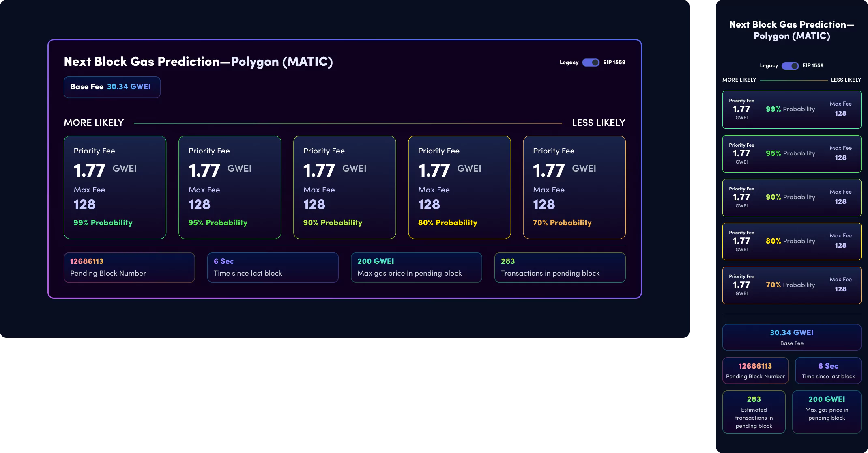Viewport: 868px width, 453px height.
Task: Click the Next Block Gas Prediction heading
Action: click(x=198, y=62)
